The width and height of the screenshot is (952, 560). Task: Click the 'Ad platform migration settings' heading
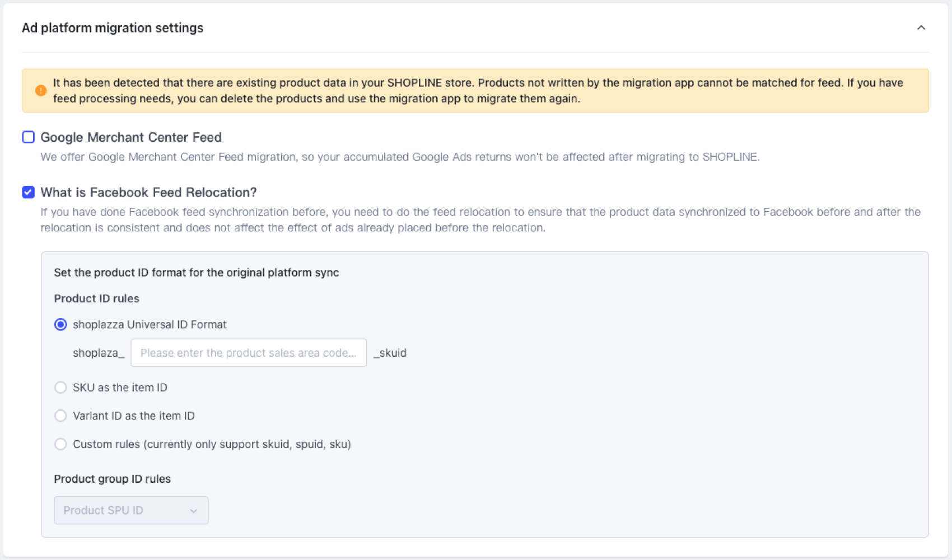pyautogui.click(x=113, y=28)
